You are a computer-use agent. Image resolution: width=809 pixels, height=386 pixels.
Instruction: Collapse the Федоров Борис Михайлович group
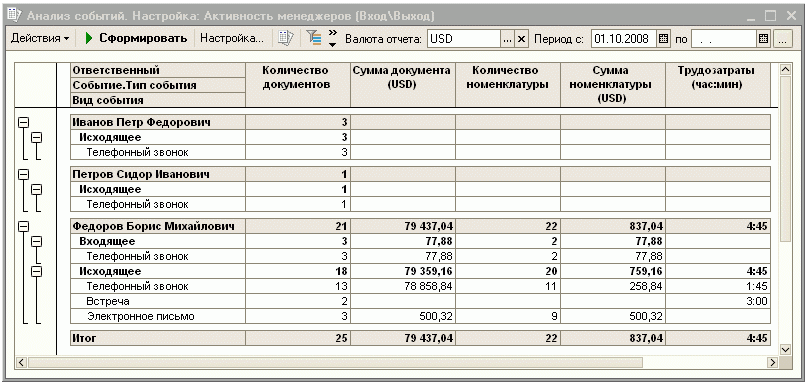(23, 226)
